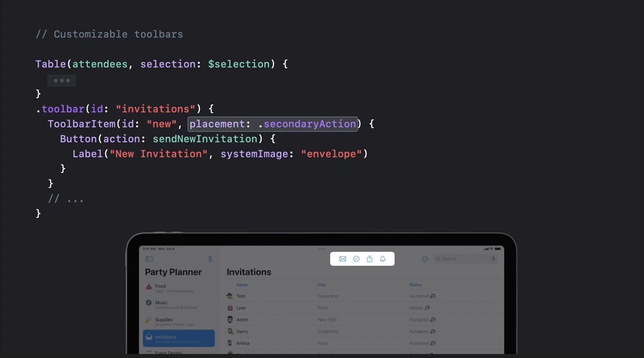Sort by the City column header

click(322, 285)
